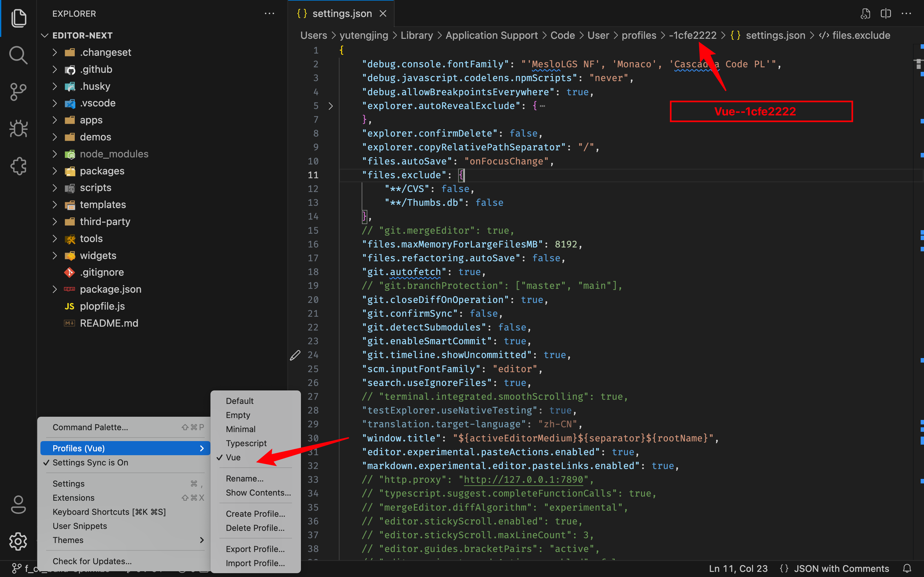Image resolution: width=924 pixels, height=577 pixels.
Task: Choose Create Profile from the submenu
Action: pyautogui.click(x=255, y=514)
